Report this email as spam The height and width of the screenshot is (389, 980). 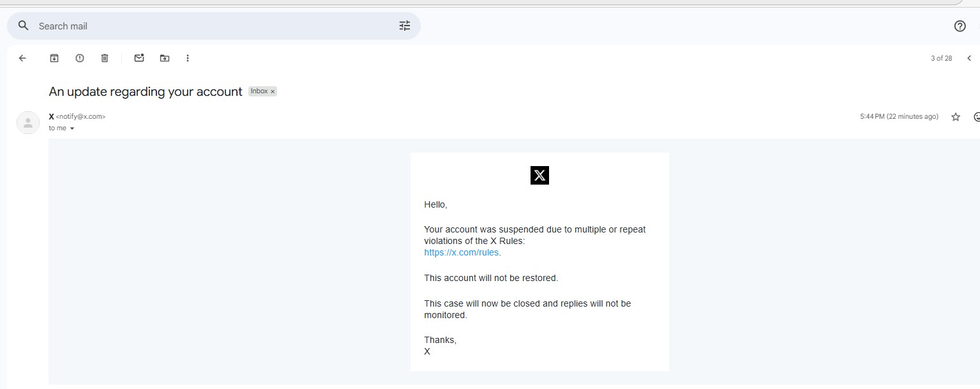80,58
